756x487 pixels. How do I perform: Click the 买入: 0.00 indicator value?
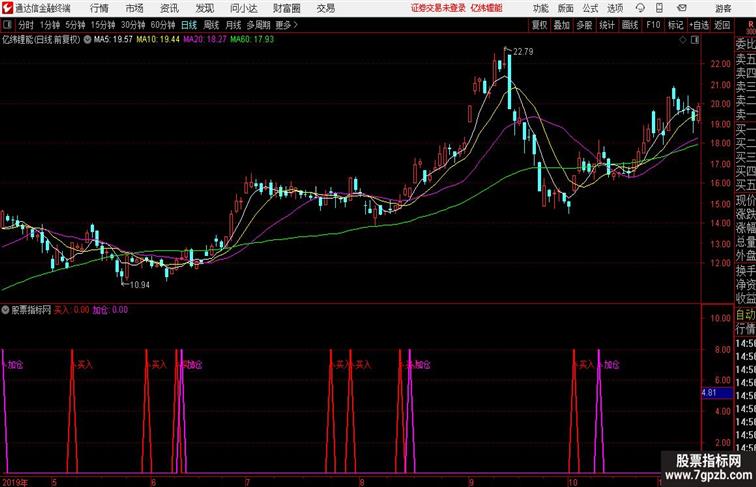click(x=71, y=310)
